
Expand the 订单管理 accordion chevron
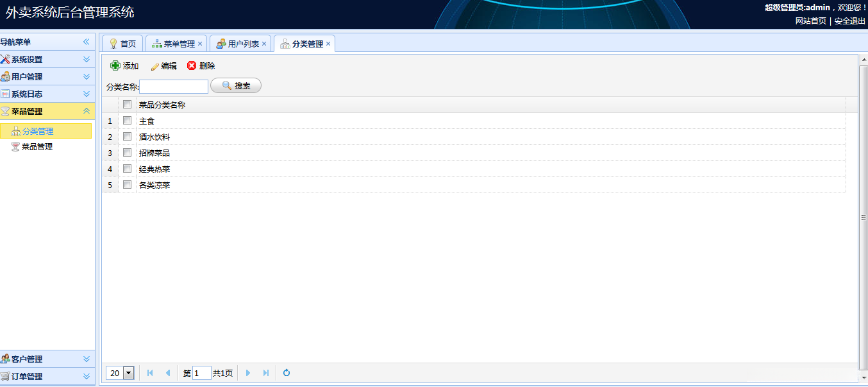[86, 376]
